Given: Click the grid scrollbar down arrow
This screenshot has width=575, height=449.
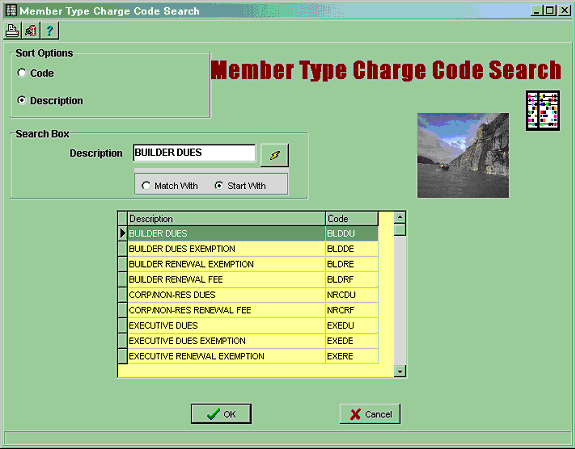Looking at the screenshot, I should (x=400, y=371).
